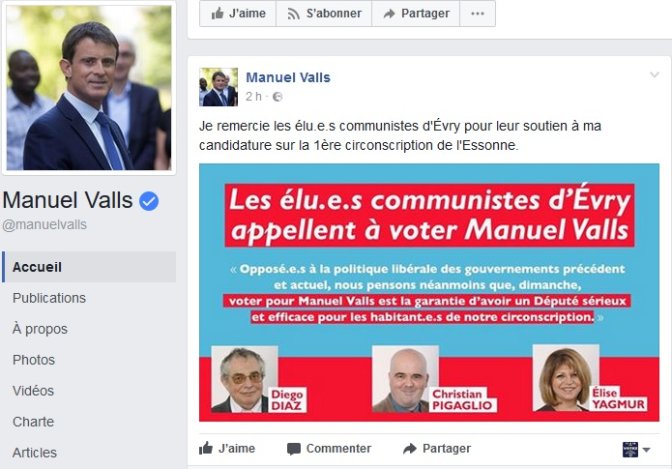Go to the Publications section
This screenshot has width=672, height=469.
(49, 298)
